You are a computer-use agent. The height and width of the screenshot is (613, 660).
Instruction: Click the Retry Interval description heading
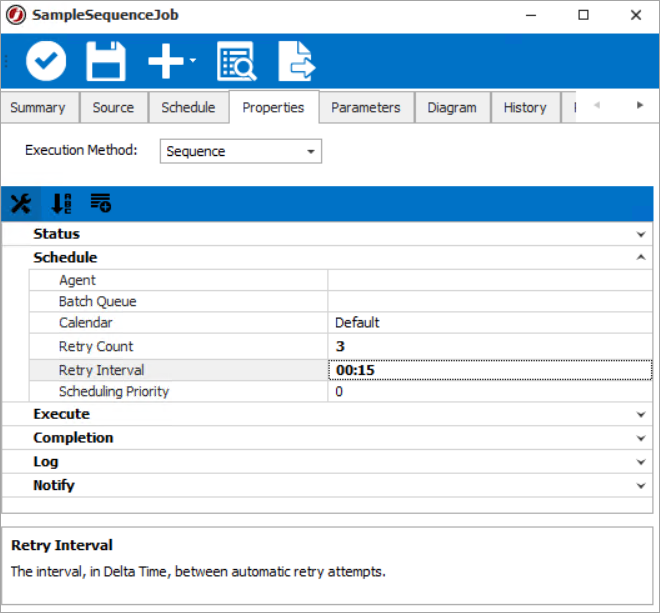pos(62,545)
